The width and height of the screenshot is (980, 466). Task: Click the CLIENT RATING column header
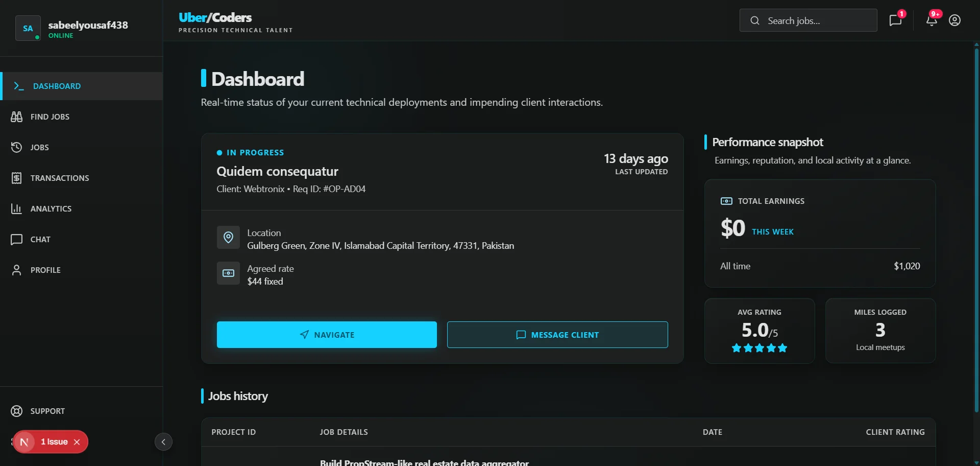895,432
